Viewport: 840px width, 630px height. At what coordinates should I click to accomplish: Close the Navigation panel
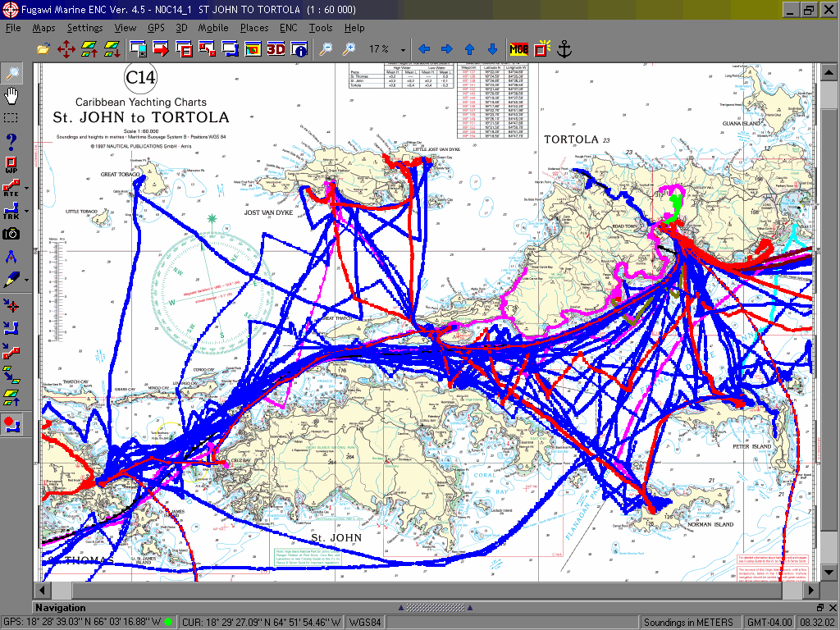coord(832,608)
